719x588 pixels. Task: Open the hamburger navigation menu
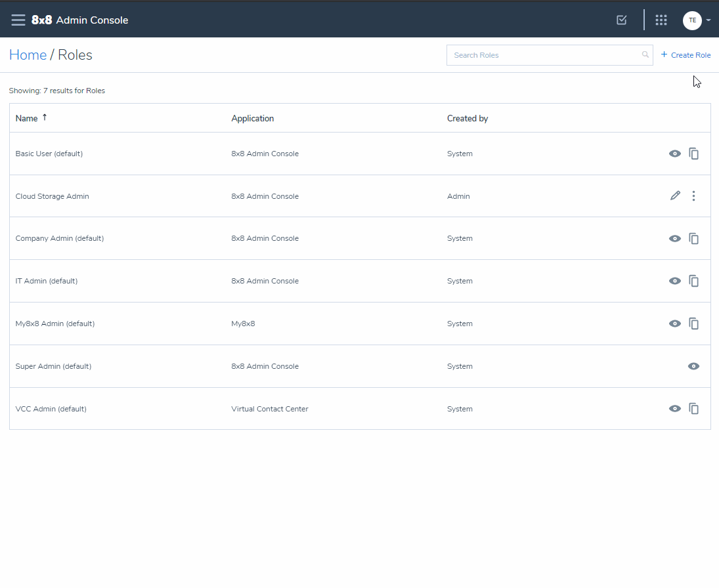pos(18,20)
